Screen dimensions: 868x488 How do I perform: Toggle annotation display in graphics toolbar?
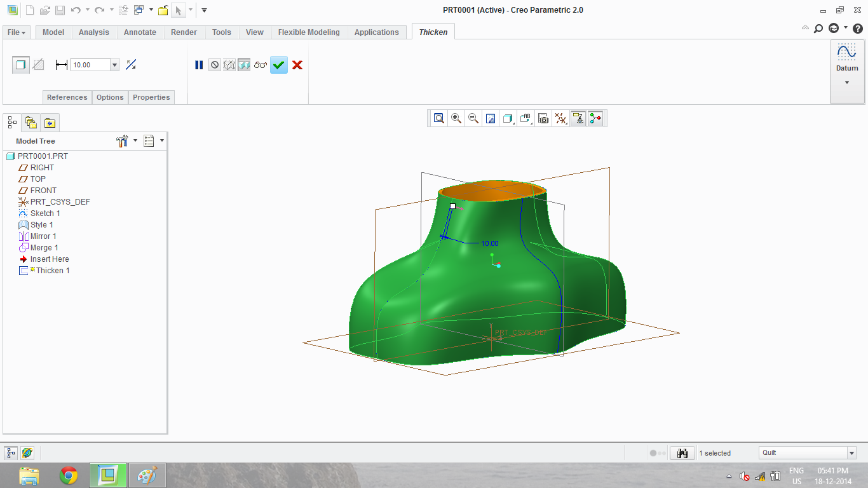[578, 118]
